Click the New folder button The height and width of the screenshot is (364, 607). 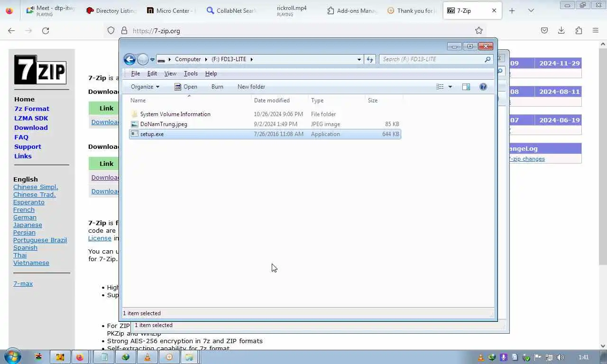251,87
